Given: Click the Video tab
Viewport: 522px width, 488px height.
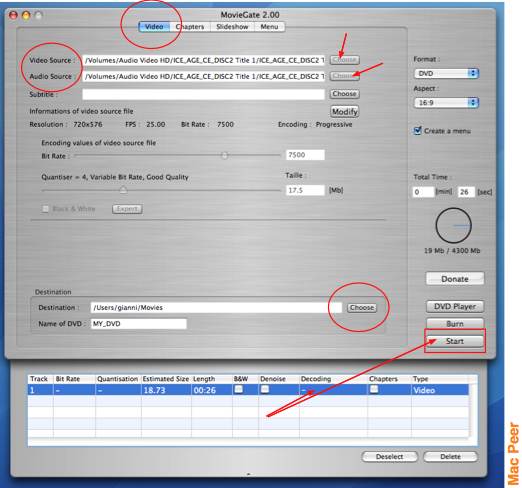Looking at the screenshot, I should coord(154,27).
